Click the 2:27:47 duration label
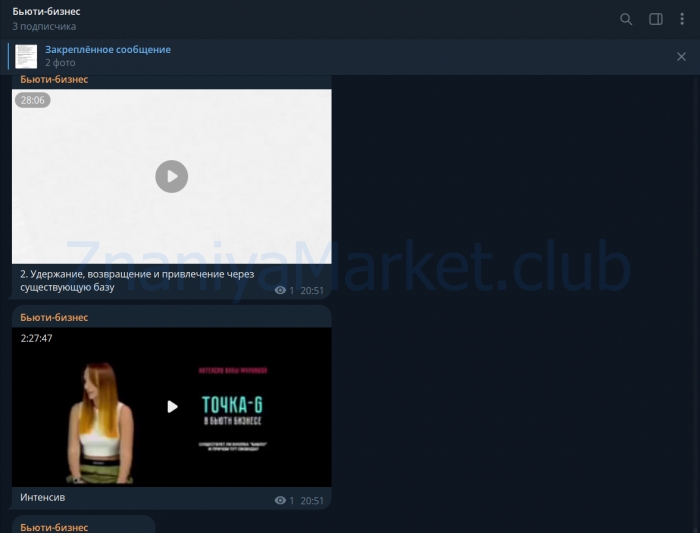The width and height of the screenshot is (700, 533). pos(37,339)
